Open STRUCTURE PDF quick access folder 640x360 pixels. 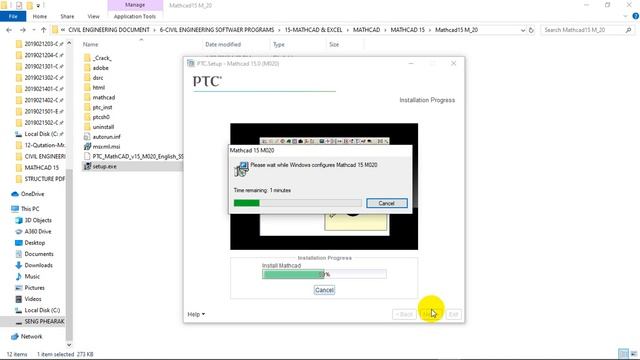tap(40, 179)
